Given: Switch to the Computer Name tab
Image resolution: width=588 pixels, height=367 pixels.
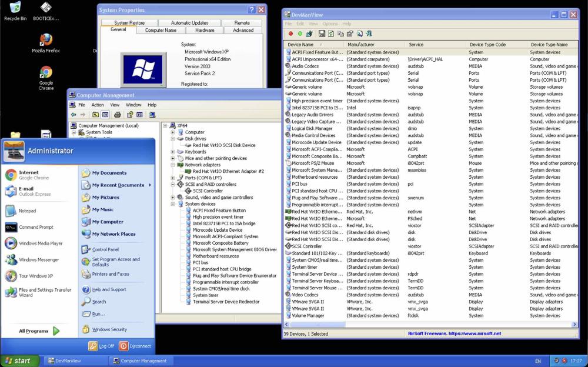Looking at the screenshot, I should tap(161, 31).
